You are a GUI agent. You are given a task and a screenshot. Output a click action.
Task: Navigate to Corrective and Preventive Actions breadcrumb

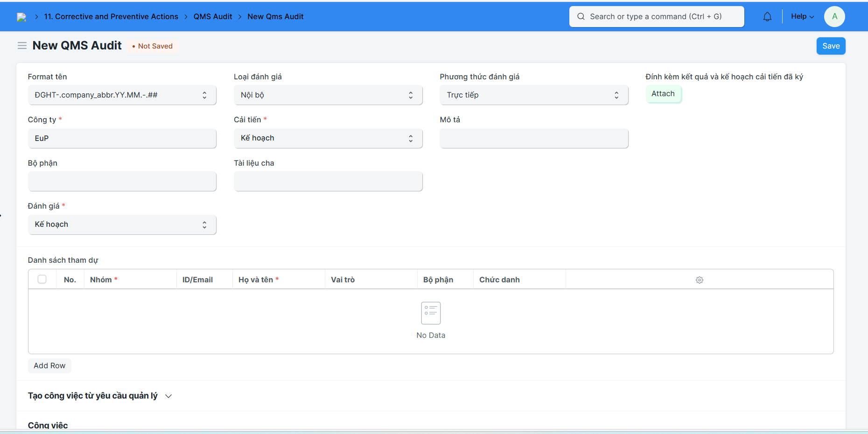coord(111,17)
